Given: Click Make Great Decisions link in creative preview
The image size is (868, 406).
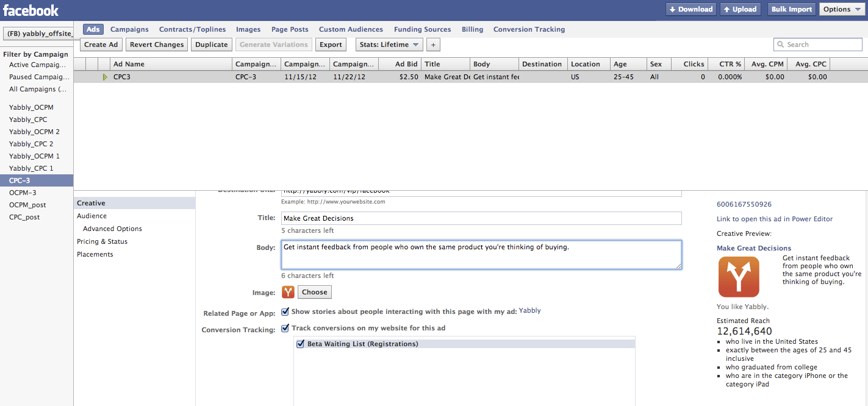Looking at the screenshot, I should pyautogui.click(x=754, y=248).
